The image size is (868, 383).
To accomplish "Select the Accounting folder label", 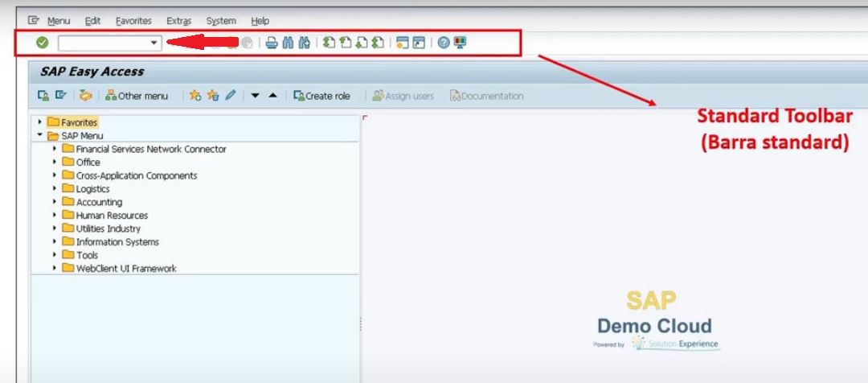I will [99, 202].
